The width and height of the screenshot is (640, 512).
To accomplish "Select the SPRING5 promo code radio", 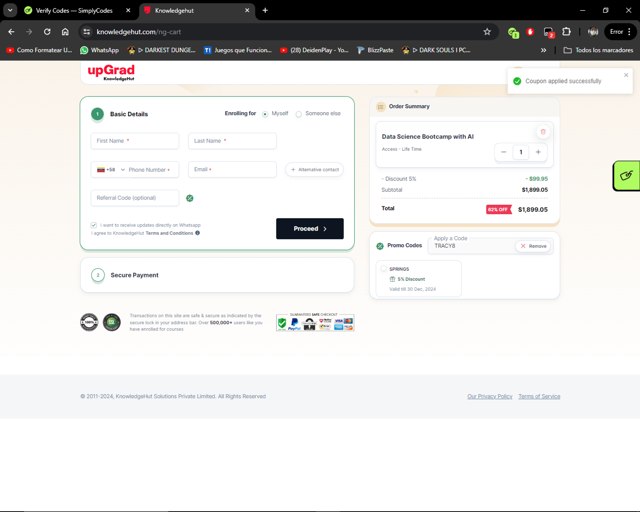I will pos(383,269).
